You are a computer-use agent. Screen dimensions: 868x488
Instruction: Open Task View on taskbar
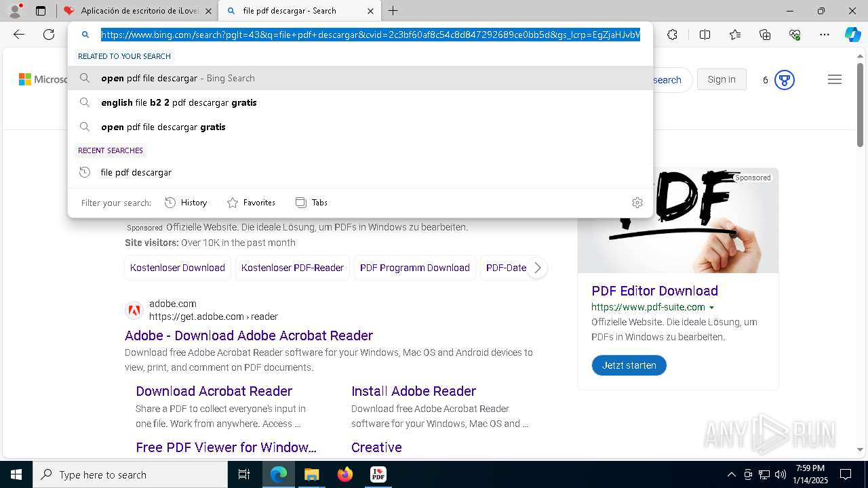point(244,474)
